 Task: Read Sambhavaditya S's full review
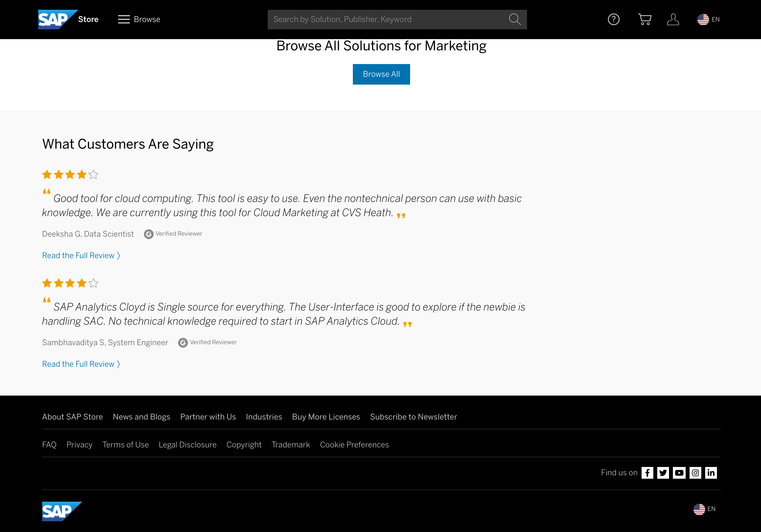81,364
